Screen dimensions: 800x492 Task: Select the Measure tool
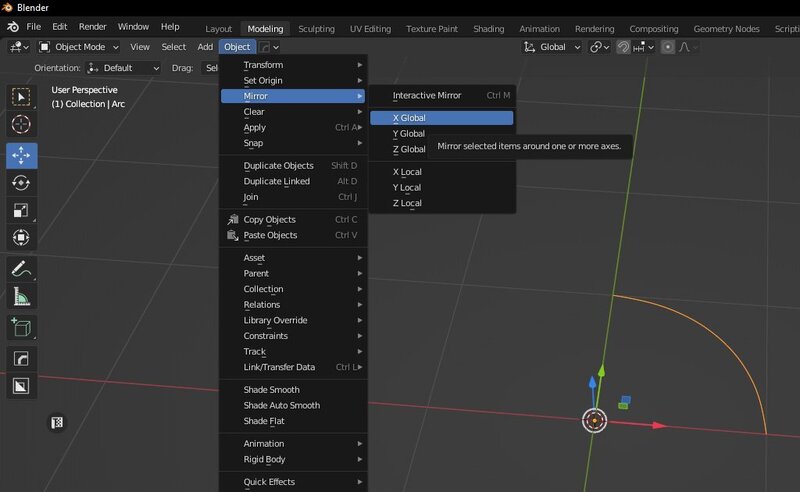click(21, 296)
